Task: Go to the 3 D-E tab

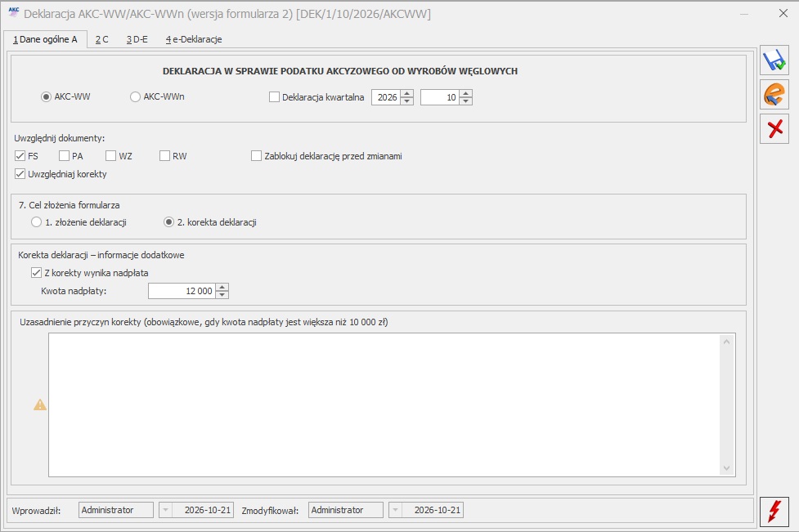Action: (x=137, y=39)
